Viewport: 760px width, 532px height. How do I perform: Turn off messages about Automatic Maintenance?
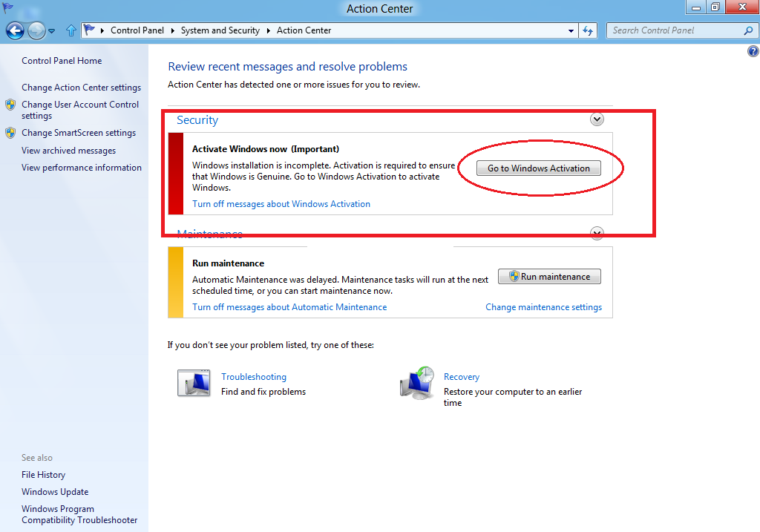289,307
